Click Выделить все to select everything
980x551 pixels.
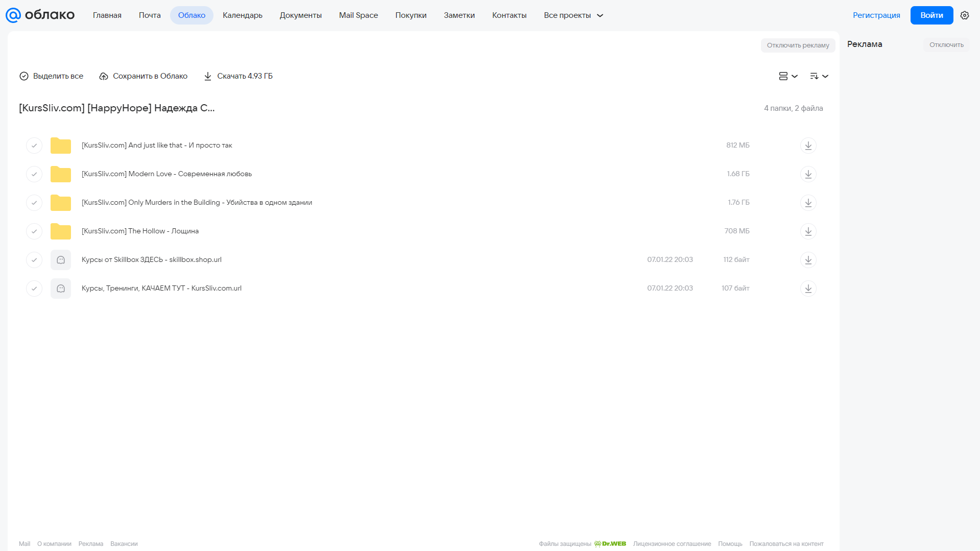pyautogui.click(x=51, y=76)
